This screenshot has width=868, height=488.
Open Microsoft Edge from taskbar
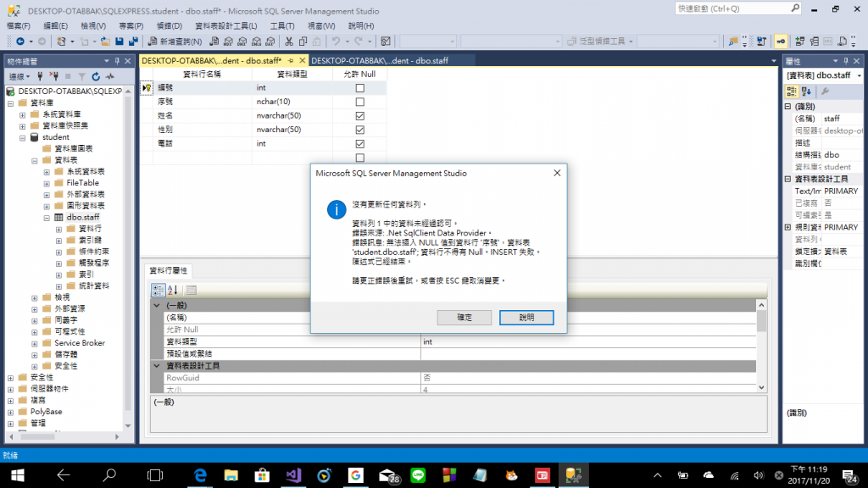tap(200, 475)
